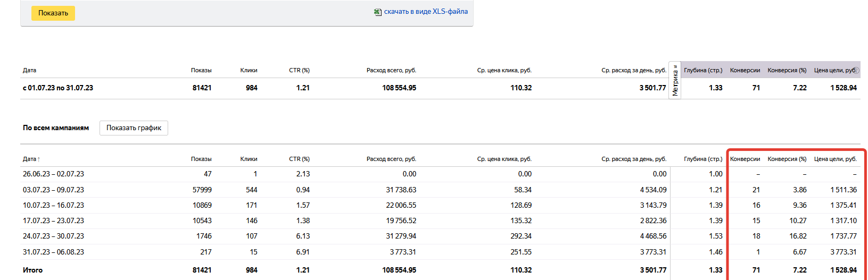Image resolution: width=868 pixels, height=280 pixels.
Task: Click the Показать график button
Action: click(x=134, y=128)
